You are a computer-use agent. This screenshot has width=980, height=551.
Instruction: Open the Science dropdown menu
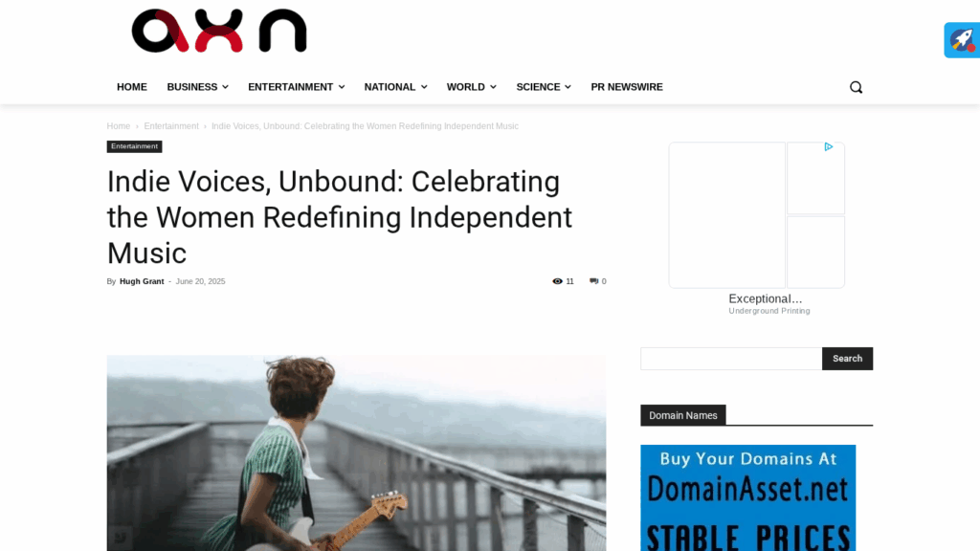[544, 87]
